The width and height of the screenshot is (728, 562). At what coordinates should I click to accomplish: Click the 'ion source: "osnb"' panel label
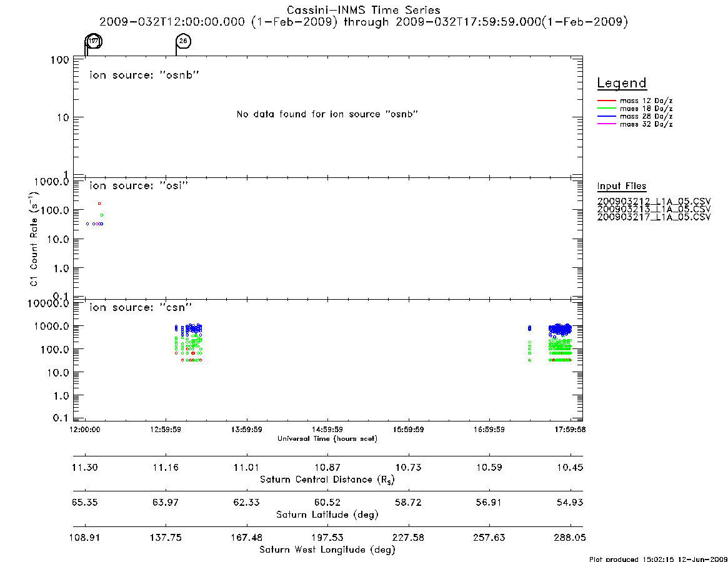tap(144, 75)
